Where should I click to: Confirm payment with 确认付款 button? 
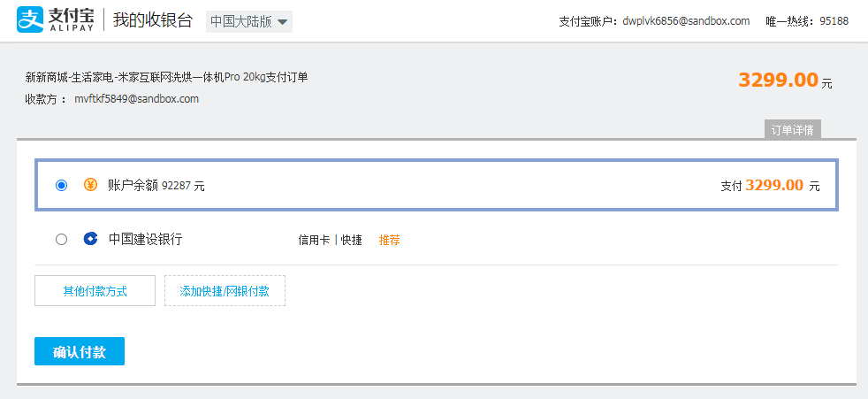[80, 351]
